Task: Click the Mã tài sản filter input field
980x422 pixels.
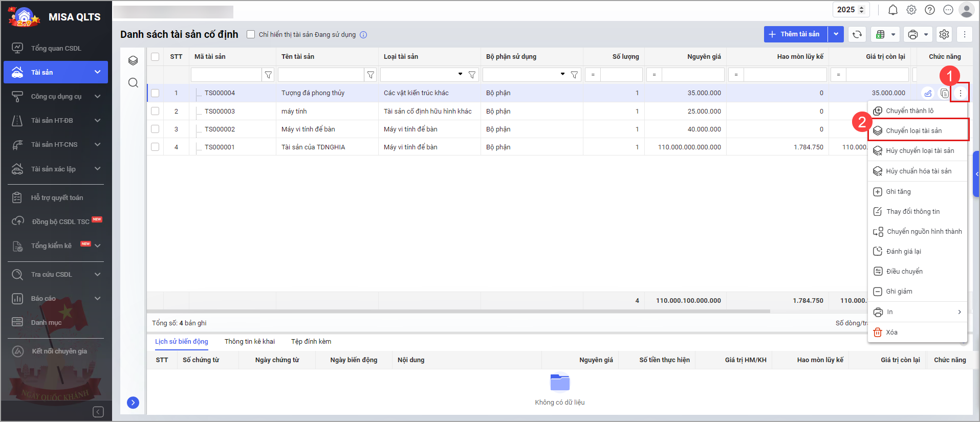Action: pyautogui.click(x=226, y=75)
